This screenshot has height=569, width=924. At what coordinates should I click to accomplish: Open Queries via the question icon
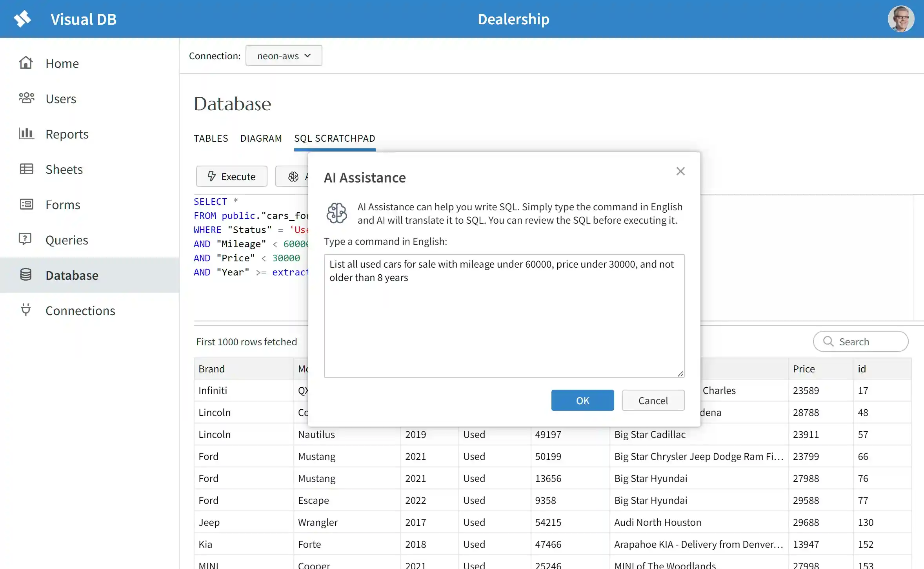[x=25, y=239]
